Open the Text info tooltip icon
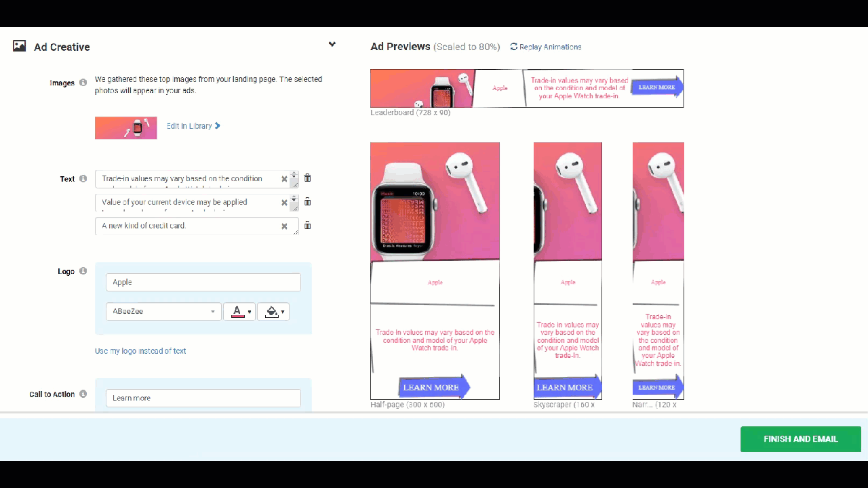The width and height of the screenshot is (868, 488). (x=83, y=179)
